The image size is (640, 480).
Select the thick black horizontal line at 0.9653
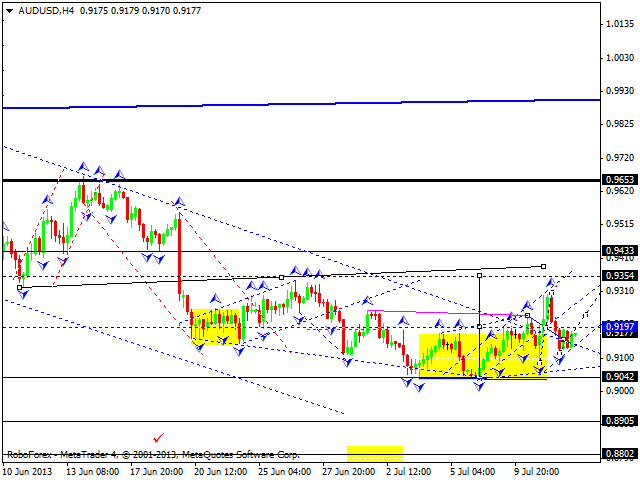[x=300, y=180]
